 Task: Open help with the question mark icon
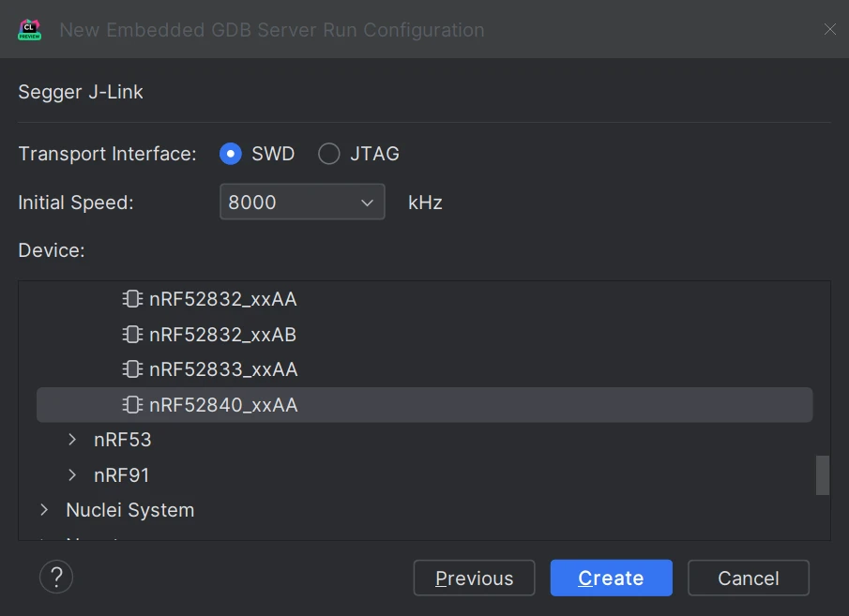click(56, 577)
